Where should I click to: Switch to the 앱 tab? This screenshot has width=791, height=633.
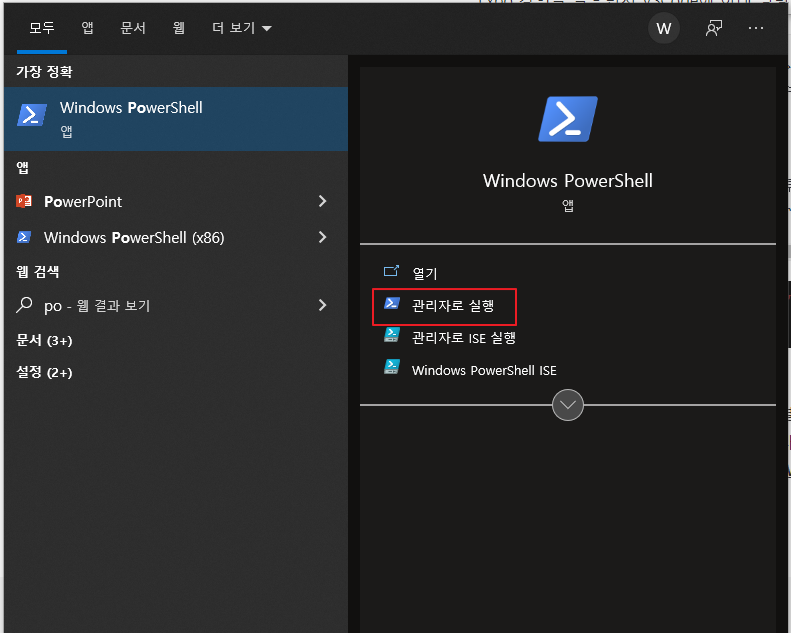(87, 28)
